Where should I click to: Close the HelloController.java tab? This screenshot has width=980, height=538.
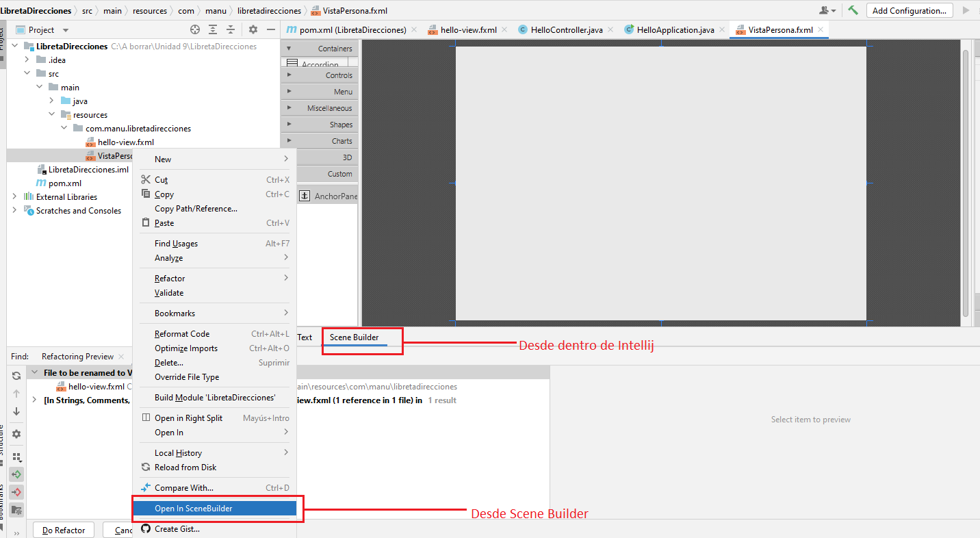[610, 29]
